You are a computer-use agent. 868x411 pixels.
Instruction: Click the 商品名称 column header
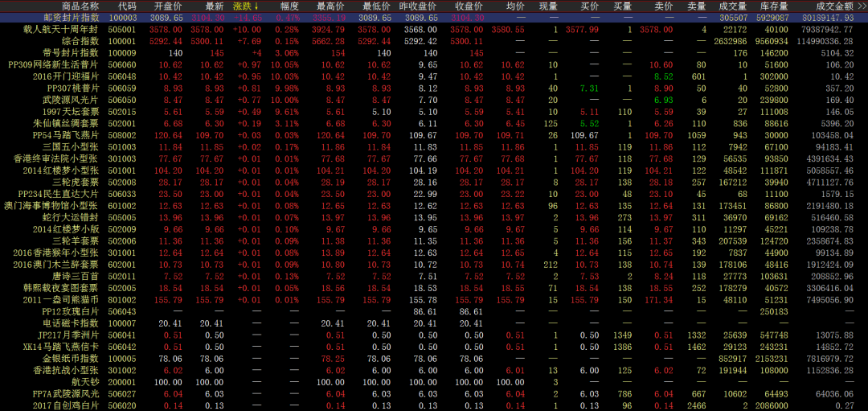[81, 6]
